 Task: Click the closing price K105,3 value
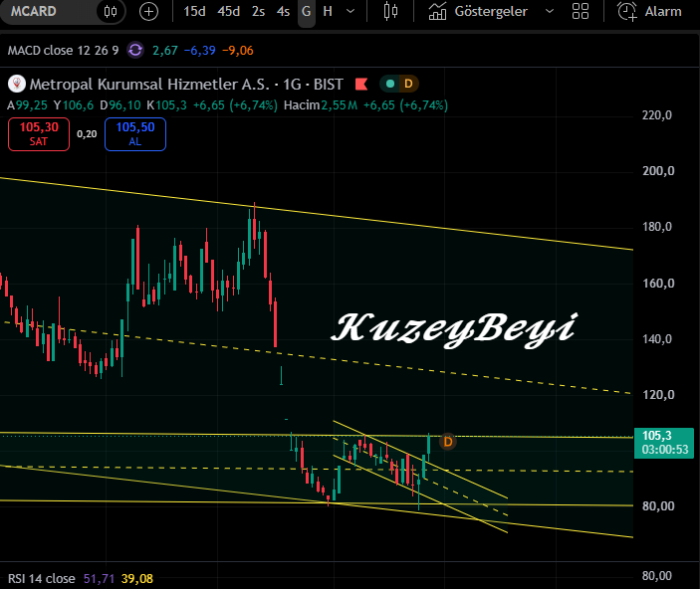(x=167, y=105)
